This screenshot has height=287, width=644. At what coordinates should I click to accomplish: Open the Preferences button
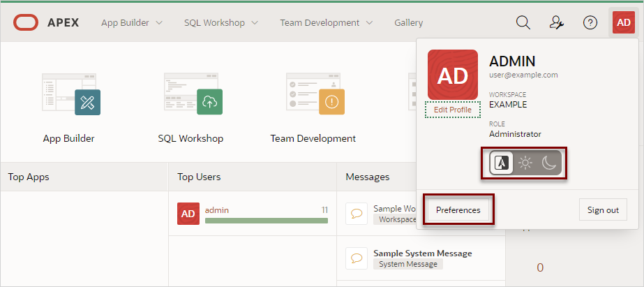pyautogui.click(x=458, y=210)
